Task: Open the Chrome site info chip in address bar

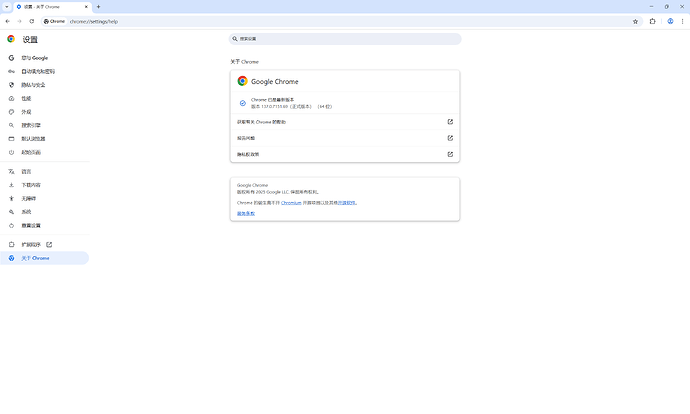Action: pos(55,21)
